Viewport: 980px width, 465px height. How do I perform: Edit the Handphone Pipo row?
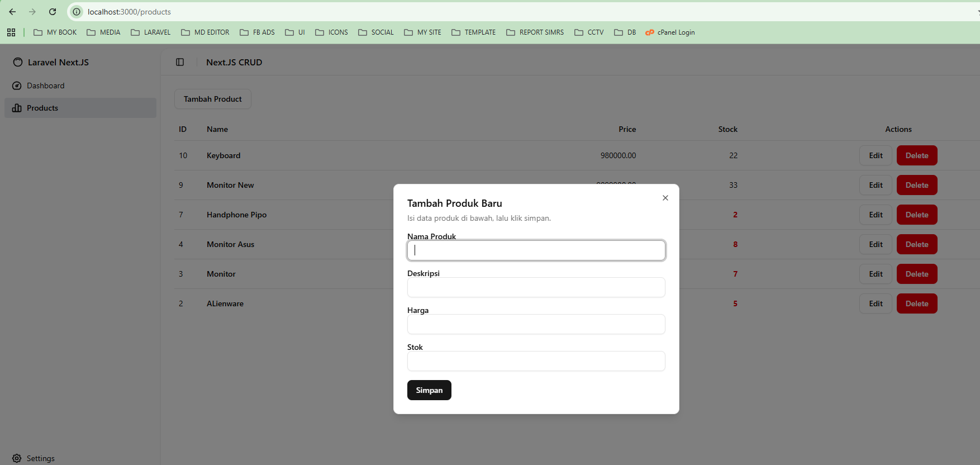876,215
